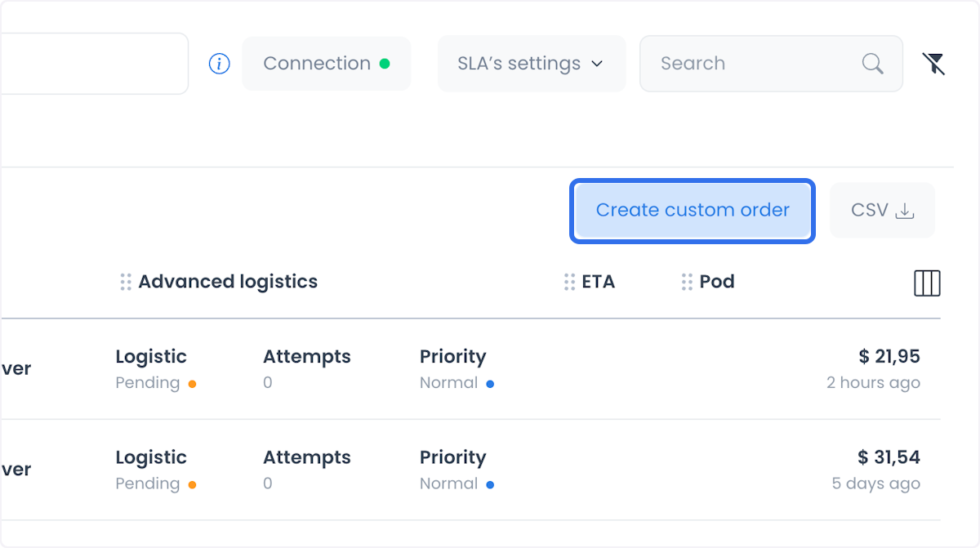Click the green Connection status dot
The height and width of the screenshot is (548, 980).
[385, 64]
